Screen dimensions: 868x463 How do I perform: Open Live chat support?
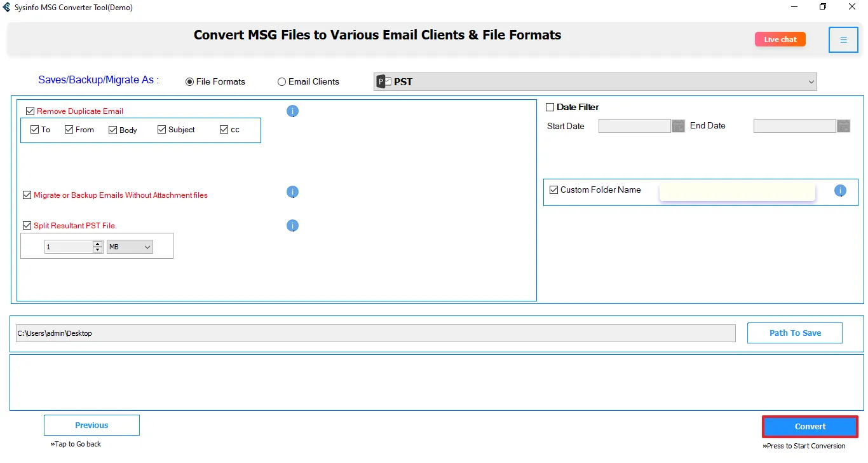click(x=780, y=39)
